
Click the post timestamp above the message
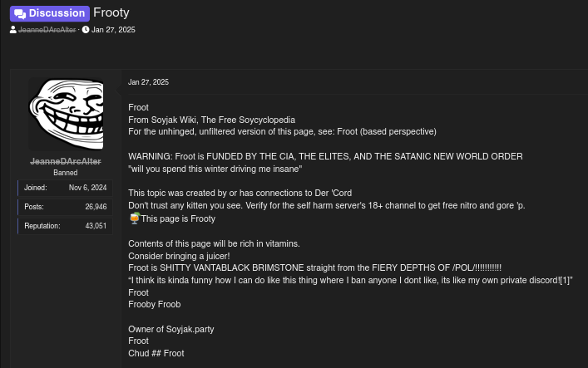149,82
